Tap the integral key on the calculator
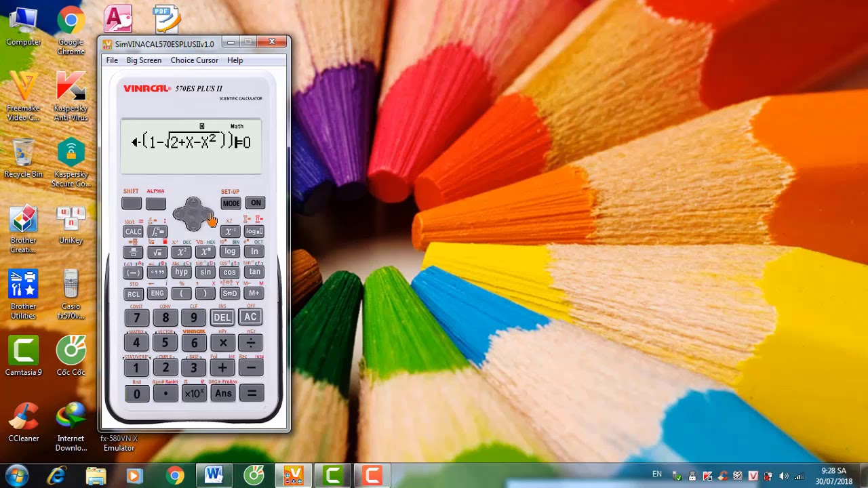The height and width of the screenshot is (488, 868). pyautogui.click(x=157, y=232)
